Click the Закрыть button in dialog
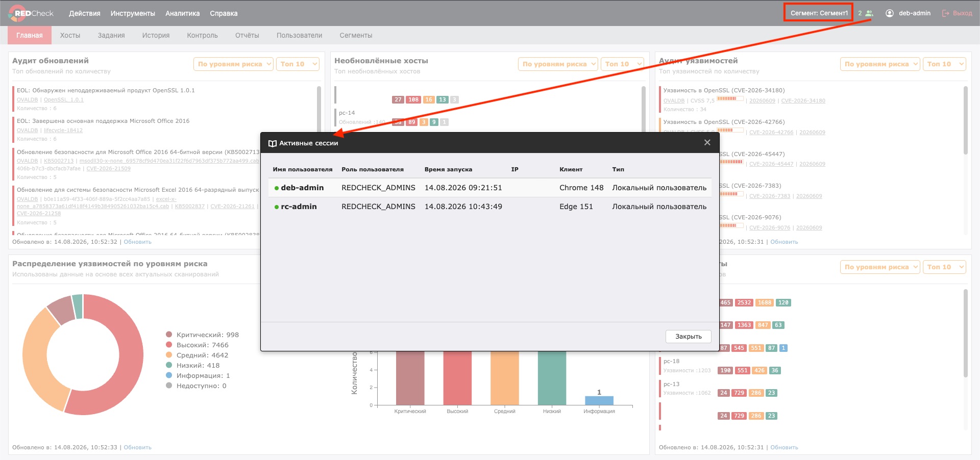Screen dimensions: 980x460 (688, 337)
